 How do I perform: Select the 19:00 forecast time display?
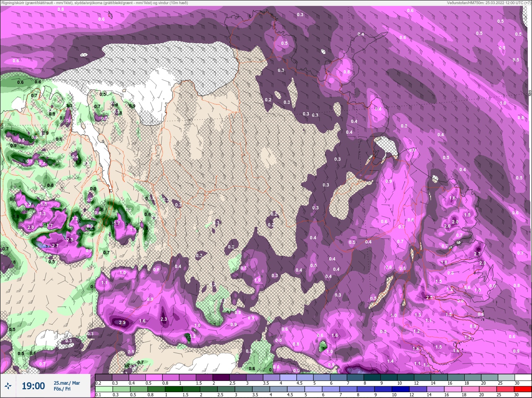(33, 386)
